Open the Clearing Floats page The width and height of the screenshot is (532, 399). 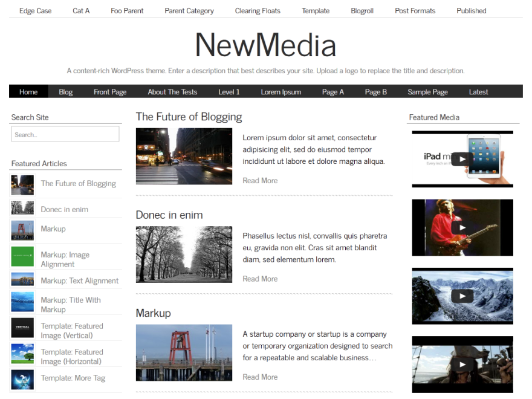257,10
